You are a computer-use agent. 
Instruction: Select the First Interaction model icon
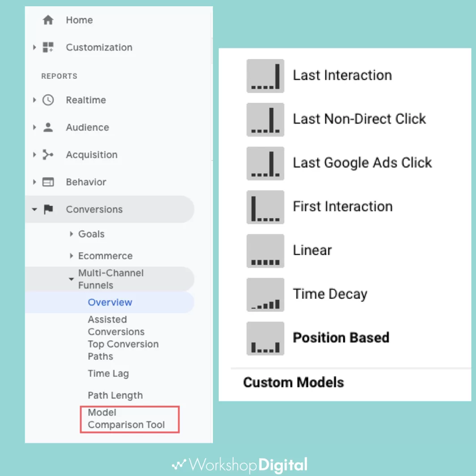pyautogui.click(x=265, y=207)
